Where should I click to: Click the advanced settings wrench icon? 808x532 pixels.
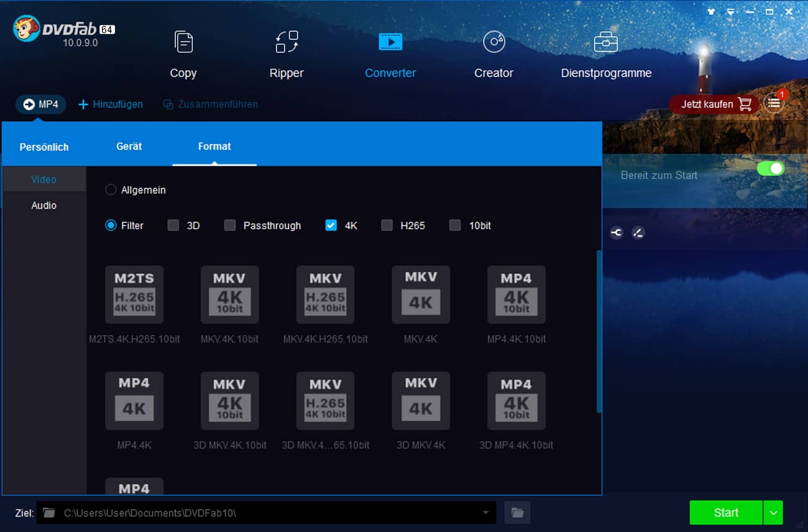coord(617,233)
